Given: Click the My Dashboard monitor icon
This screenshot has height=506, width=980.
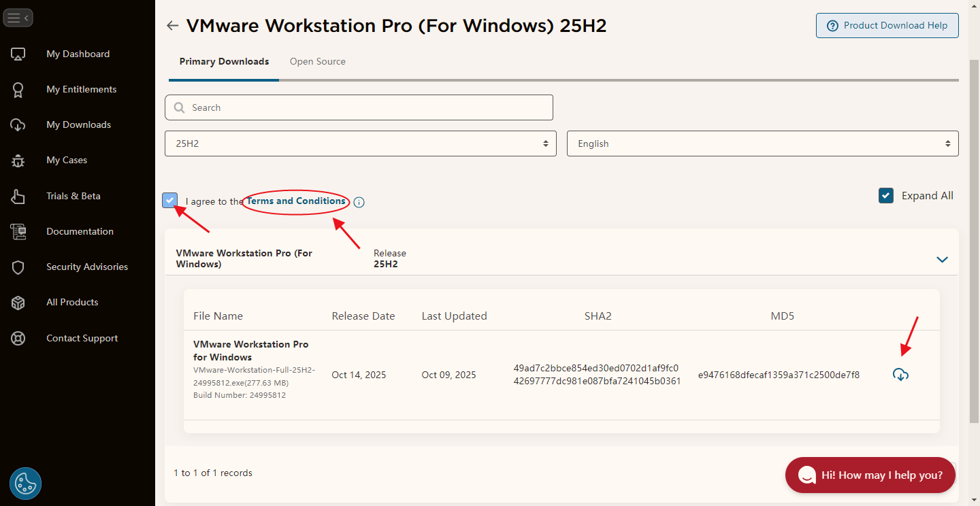Looking at the screenshot, I should [18, 54].
